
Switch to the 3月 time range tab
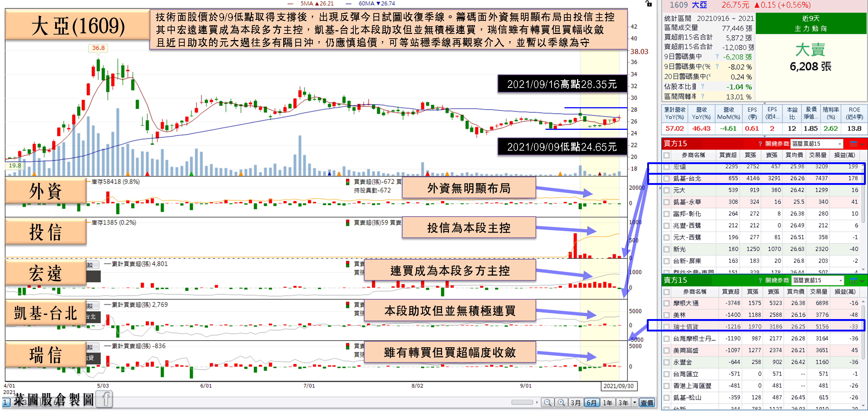tap(576, 402)
